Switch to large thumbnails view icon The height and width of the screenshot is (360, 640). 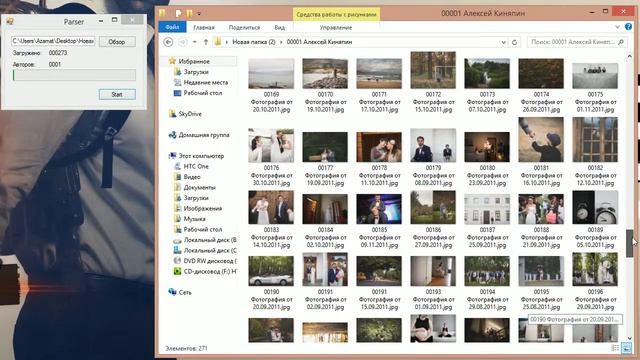pyautogui.click(x=627, y=348)
